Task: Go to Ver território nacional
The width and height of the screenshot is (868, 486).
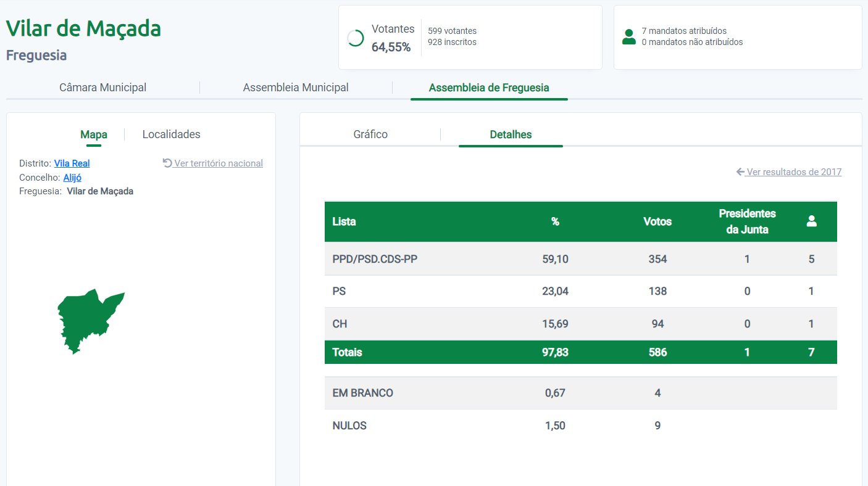Action: 219,163
